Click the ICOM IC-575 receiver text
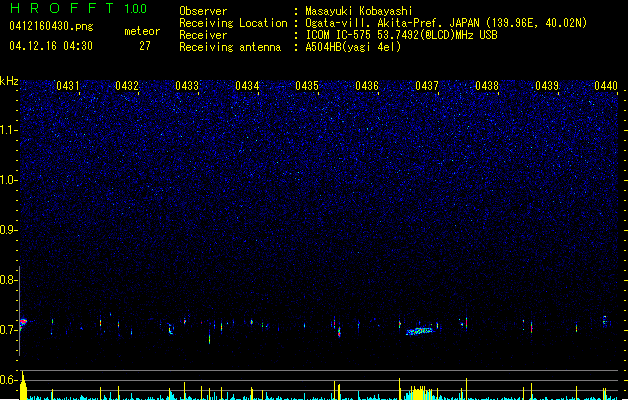The height and width of the screenshot is (400, 629). [401, 35]
